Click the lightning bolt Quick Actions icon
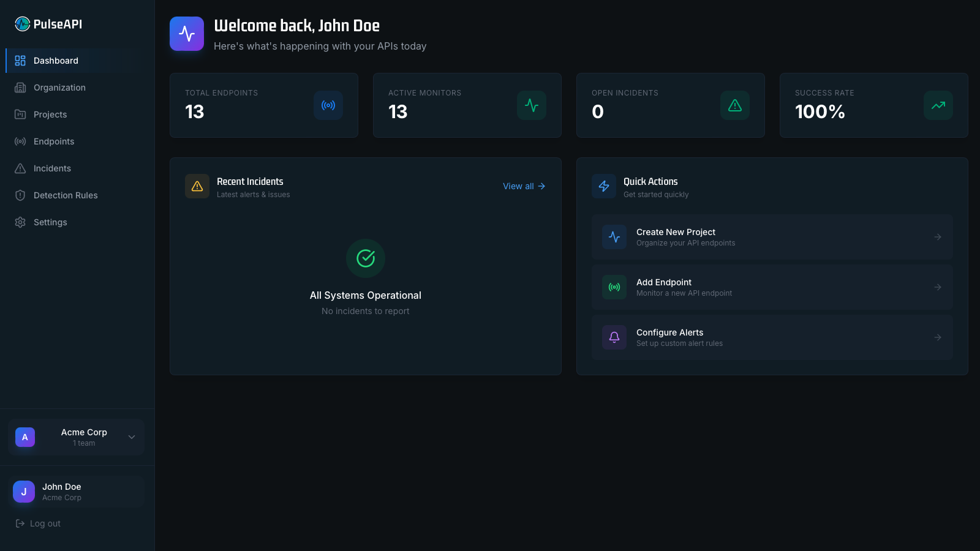Viewport: 980px width, 551px height. pos(604,186)
